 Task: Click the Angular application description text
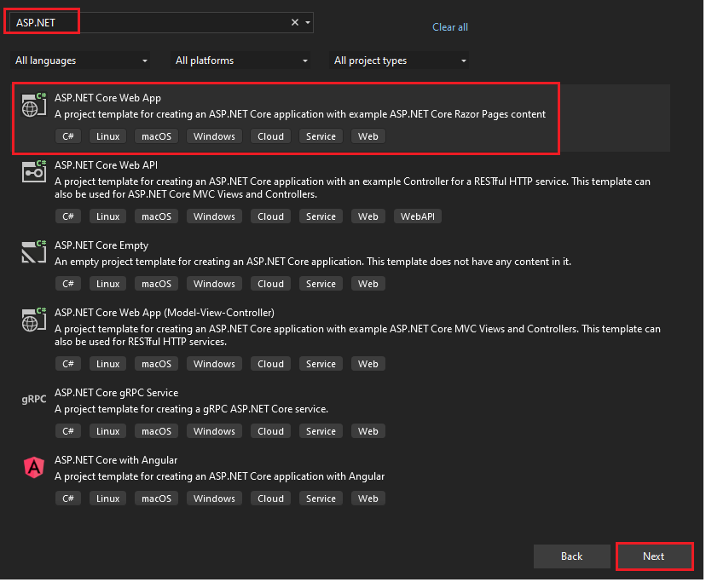tap(220, 477)
